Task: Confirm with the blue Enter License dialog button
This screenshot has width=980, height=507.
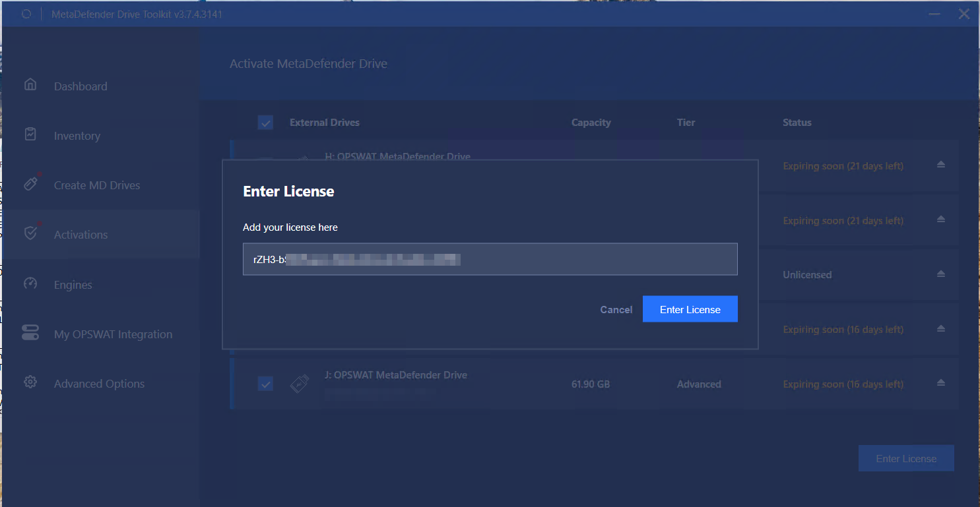Action: [690, 309]
